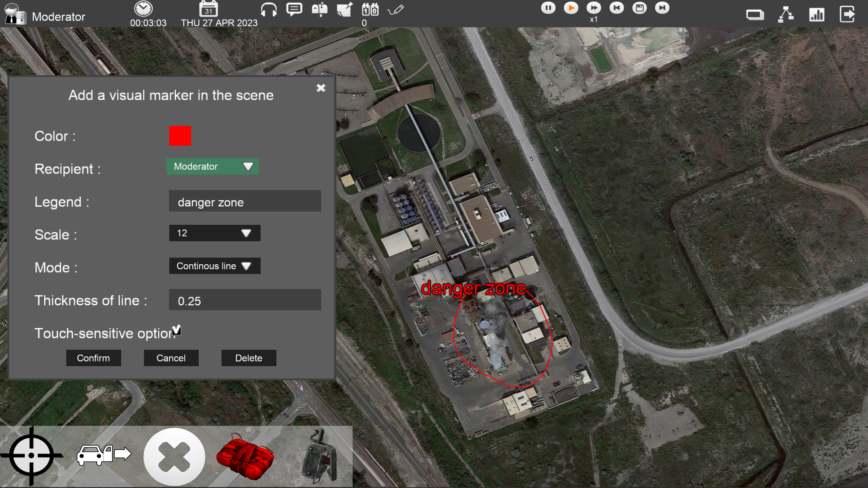This screenshot has width=868, height=488.
Task: Toggle the Touch-sensitive option checkbox
Action: tap(177, 330)
